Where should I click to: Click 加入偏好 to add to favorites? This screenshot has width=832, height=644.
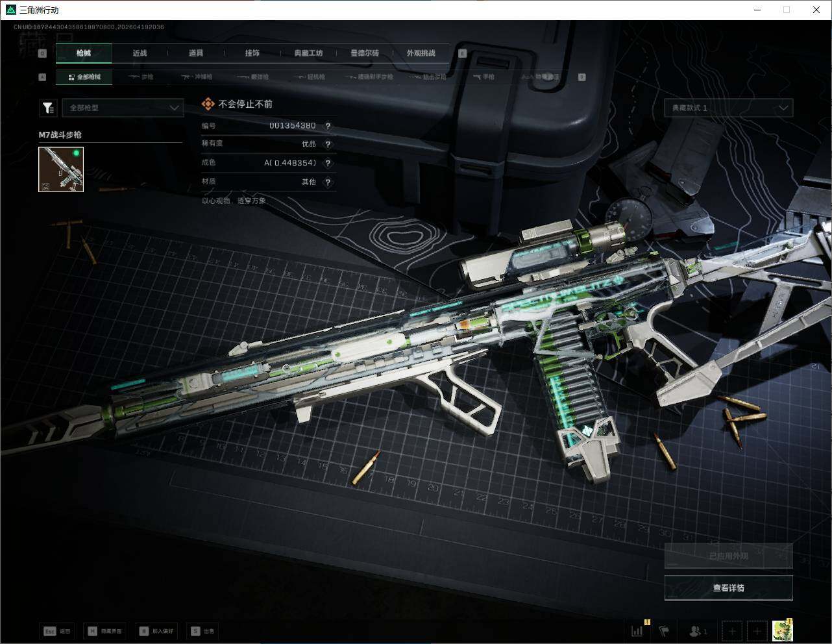(156, 631)
